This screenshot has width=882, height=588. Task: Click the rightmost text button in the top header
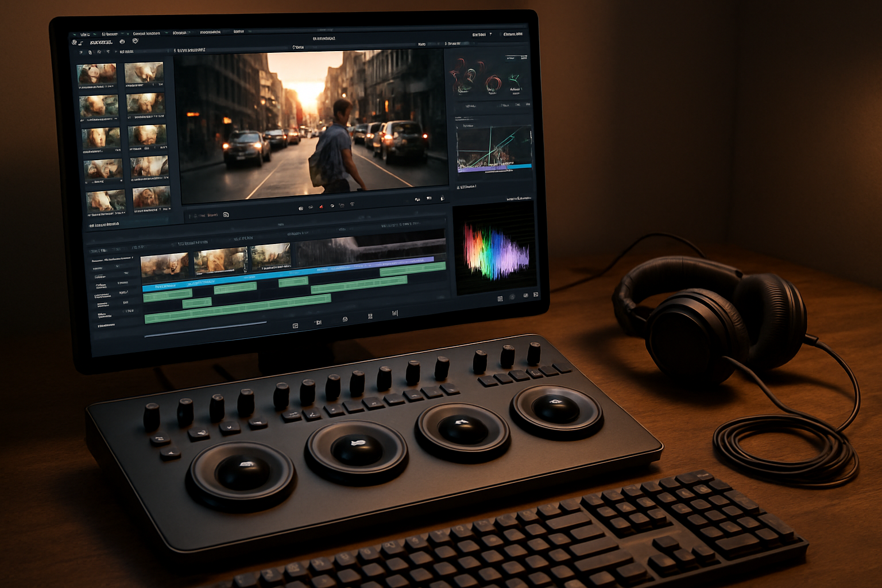[512, 34]
